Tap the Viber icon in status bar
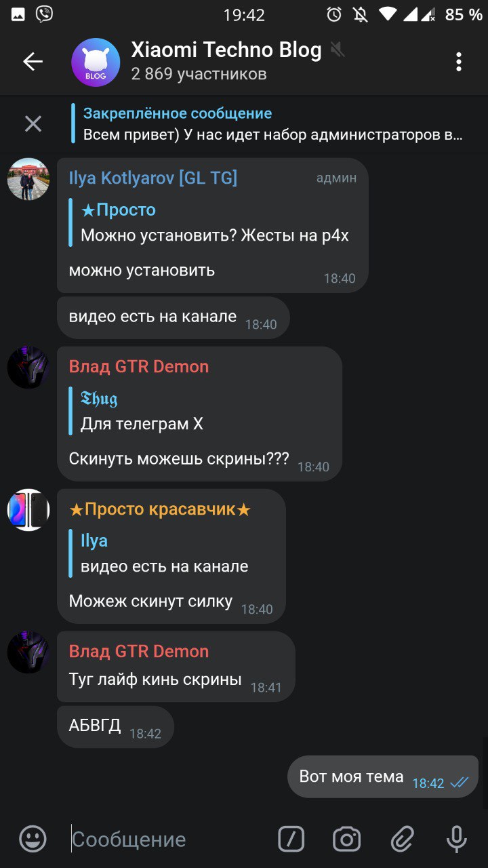 44,14
